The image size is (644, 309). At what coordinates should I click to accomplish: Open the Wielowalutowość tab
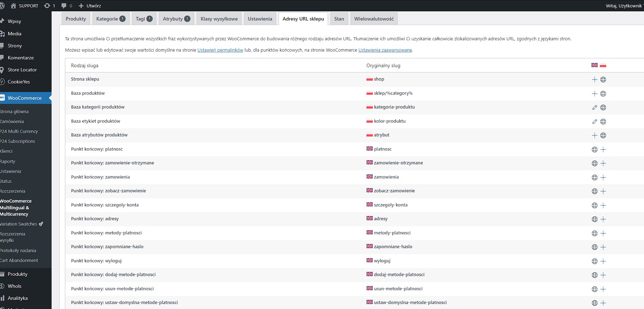pyautogui.click(x=374, y=19)
